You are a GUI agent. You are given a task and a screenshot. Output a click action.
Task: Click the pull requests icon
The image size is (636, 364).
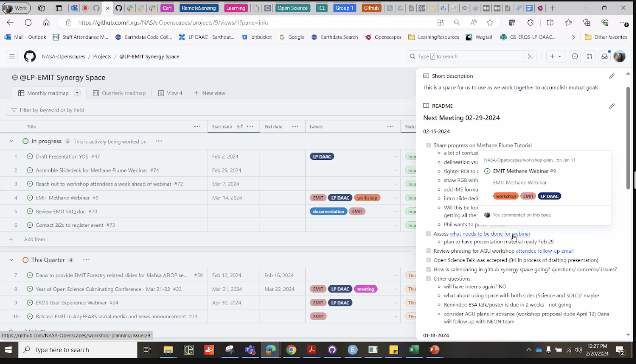point(589,56)
